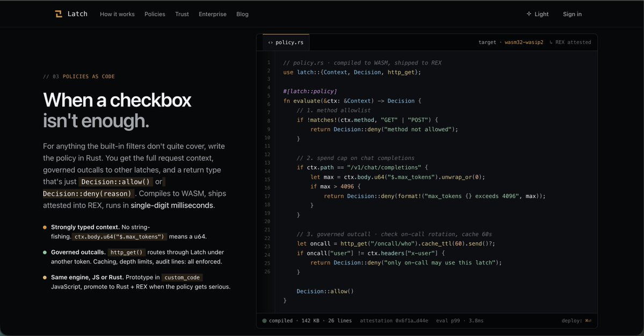644x336 pixels.
Task: Click the Decision::allow() inline code
Action: coord(116,182)
